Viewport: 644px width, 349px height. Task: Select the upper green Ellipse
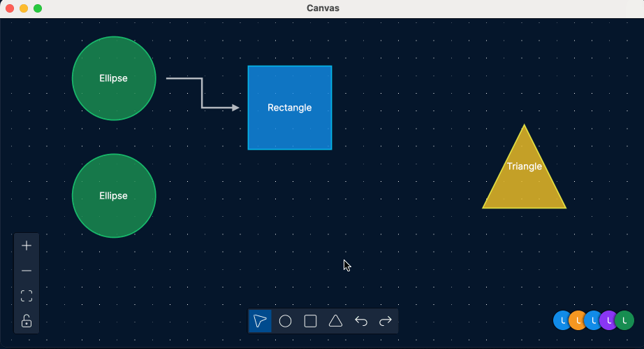click(x=114, y=78)
